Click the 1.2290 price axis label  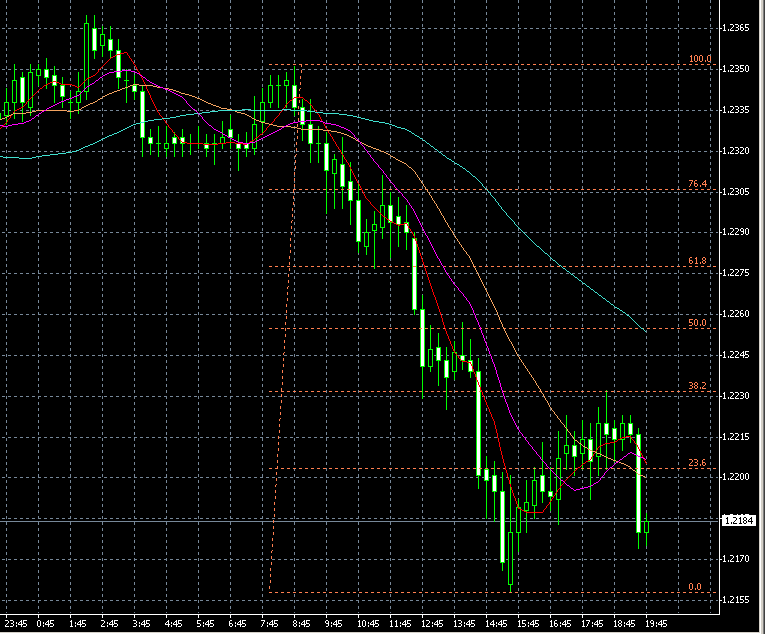coord(736,232)
